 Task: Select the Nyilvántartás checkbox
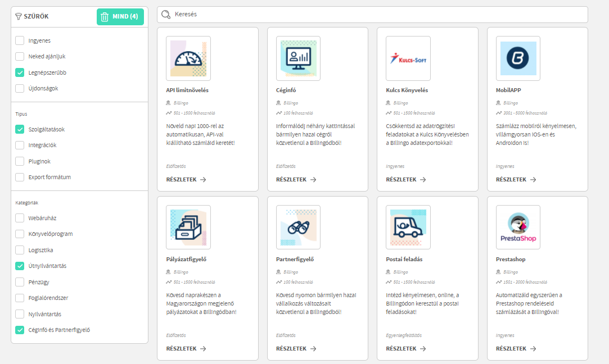click(20, 314)
